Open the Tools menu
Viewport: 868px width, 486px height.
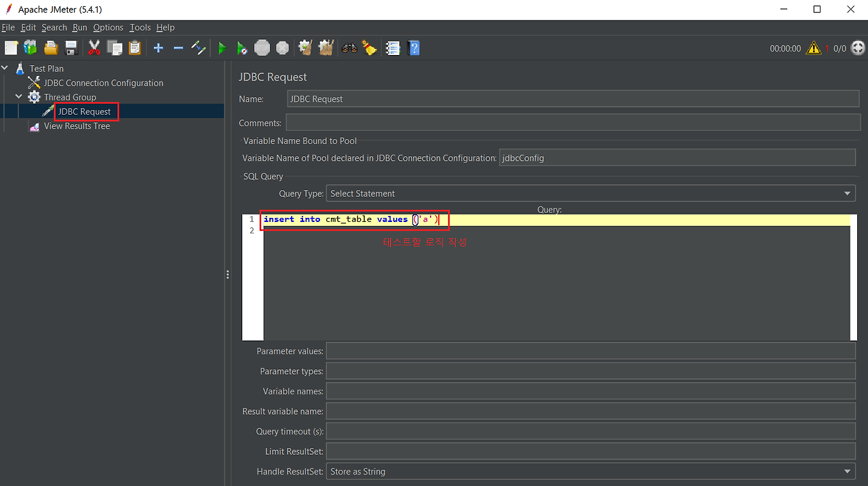pos(140,27)
